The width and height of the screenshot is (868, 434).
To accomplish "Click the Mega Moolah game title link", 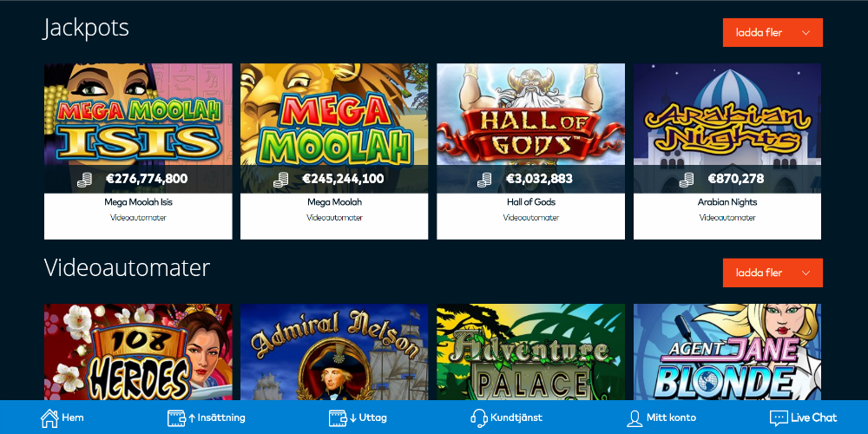I will 334,202.
